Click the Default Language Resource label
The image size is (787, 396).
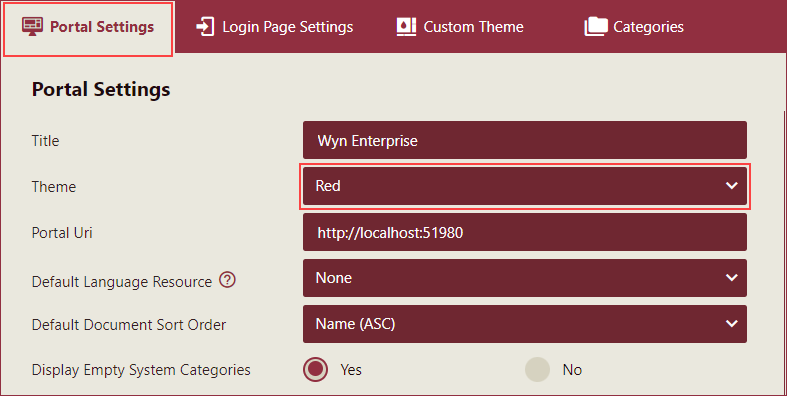[x=121, y=282]
